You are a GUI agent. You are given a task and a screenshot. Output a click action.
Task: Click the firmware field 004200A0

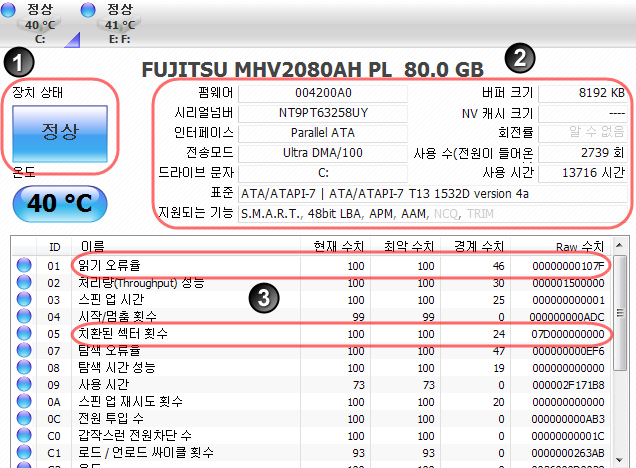[323, 93]
